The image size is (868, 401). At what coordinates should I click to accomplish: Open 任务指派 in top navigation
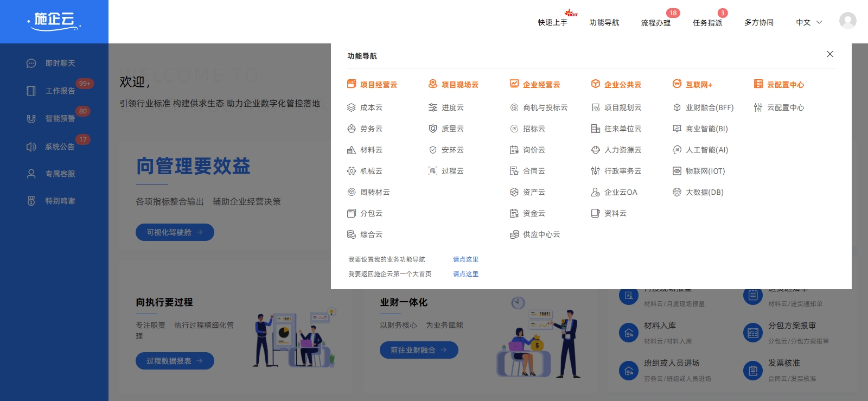coord(707,23)
